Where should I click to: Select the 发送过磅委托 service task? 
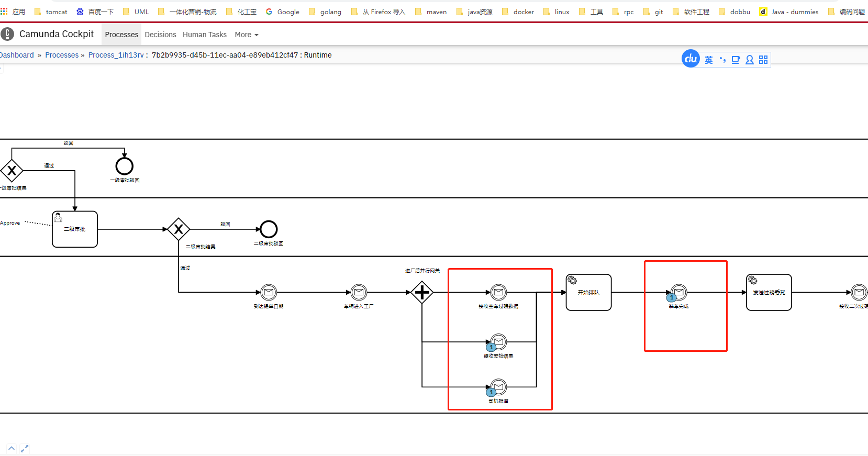pos(769,292)
